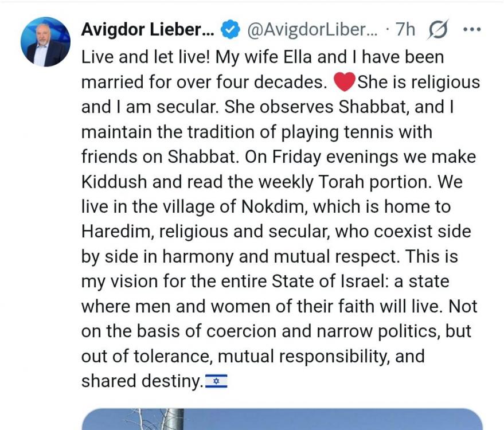Viewport: 504px width, 430px height.
Task: Click the Israel flag emoji
Action: pyautogui.click(x=216, y=381)
